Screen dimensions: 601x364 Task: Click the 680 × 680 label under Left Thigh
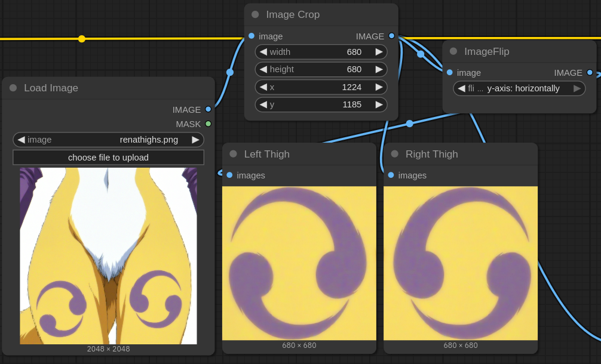pos(299,346)
